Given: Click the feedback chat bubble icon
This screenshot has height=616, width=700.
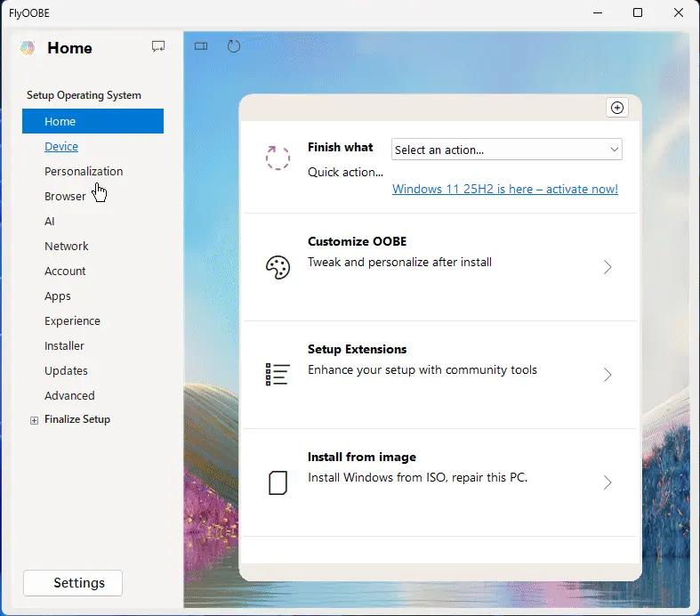Looking at the screenshot, I should click(x=158, y=46).
